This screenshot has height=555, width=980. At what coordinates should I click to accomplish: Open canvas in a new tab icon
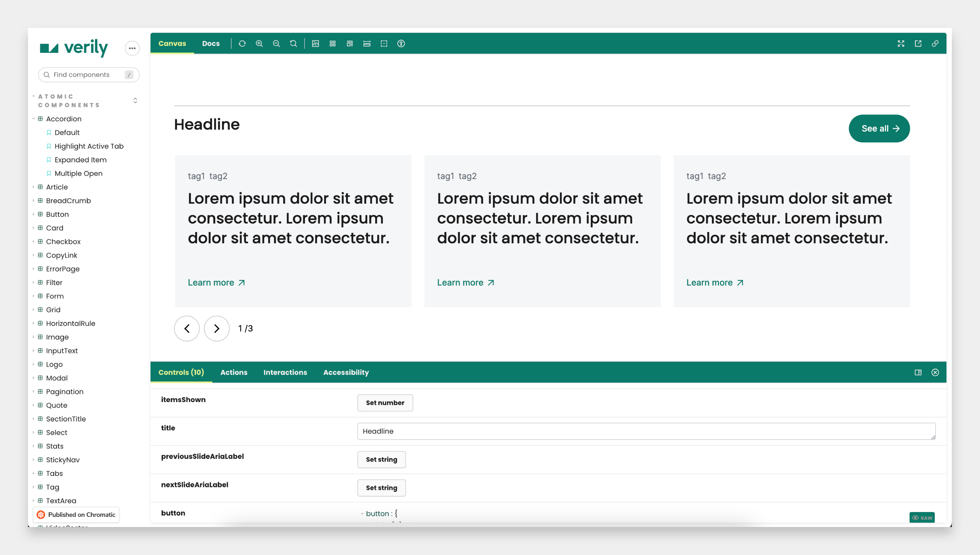point(918,43)
